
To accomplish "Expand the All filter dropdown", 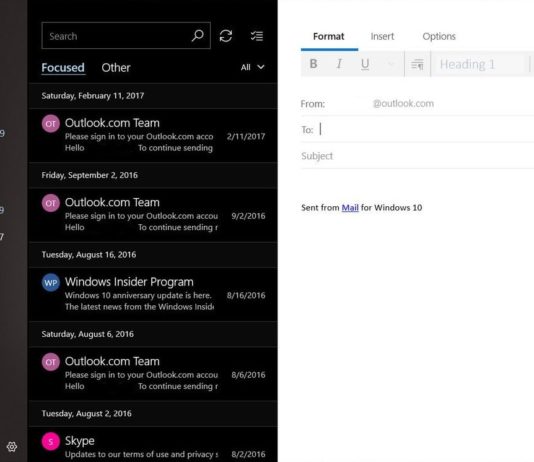I will click(252, 67).
